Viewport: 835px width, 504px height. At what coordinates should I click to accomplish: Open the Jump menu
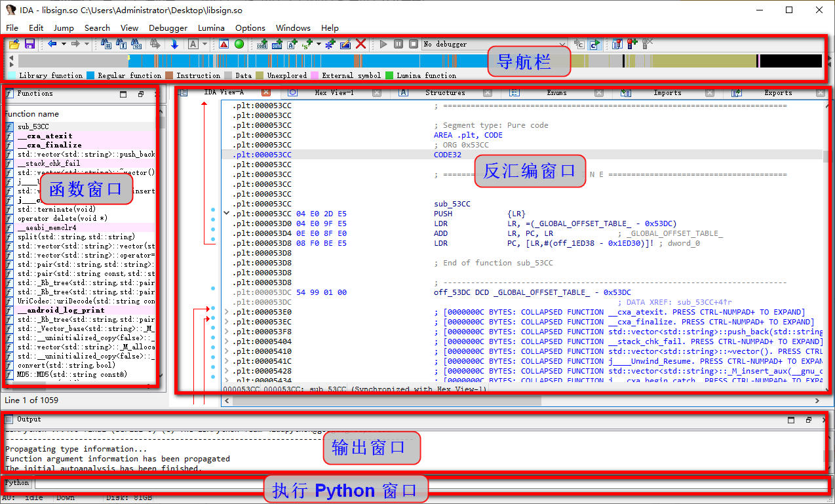pos(64,28)
